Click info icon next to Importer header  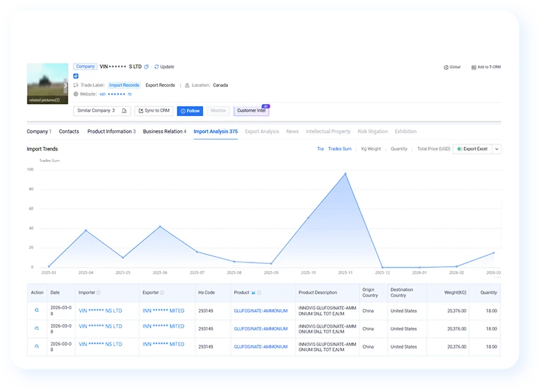[98, 293]
